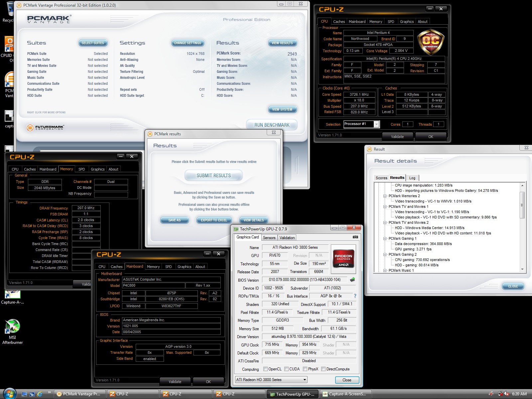
Task: Click GPU-Z save BIOS chip icon
Action: tap(352, 280)
